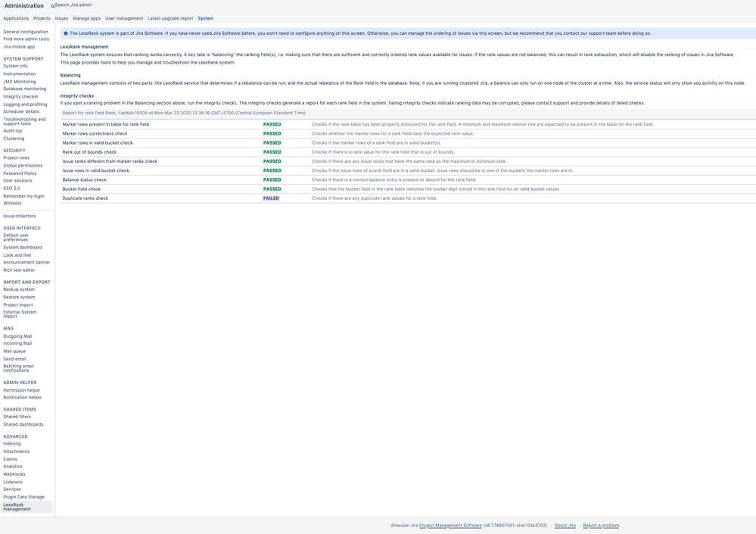Focus the Search Jira admin field
Image resolution: width=756 pixels, height=534 pixels.
point(73,5)
